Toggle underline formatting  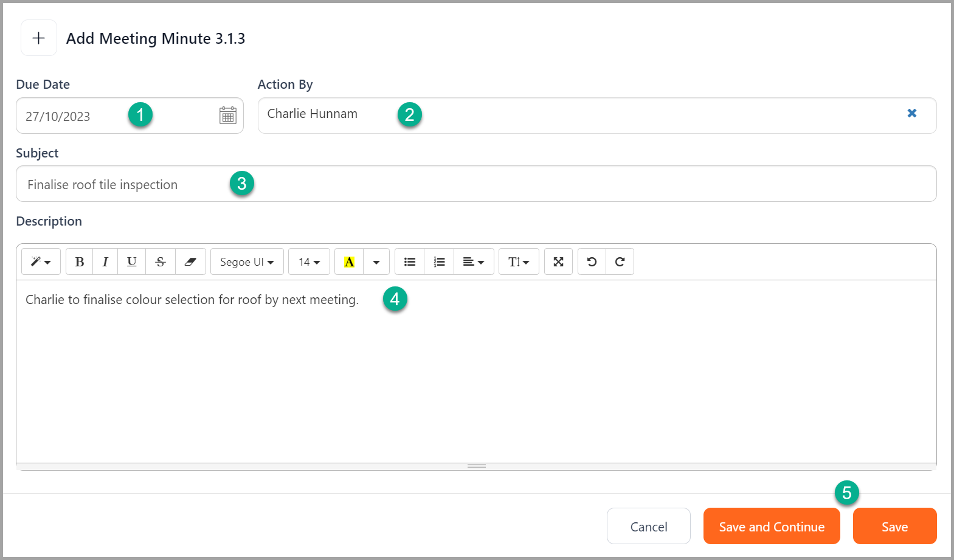132,261
